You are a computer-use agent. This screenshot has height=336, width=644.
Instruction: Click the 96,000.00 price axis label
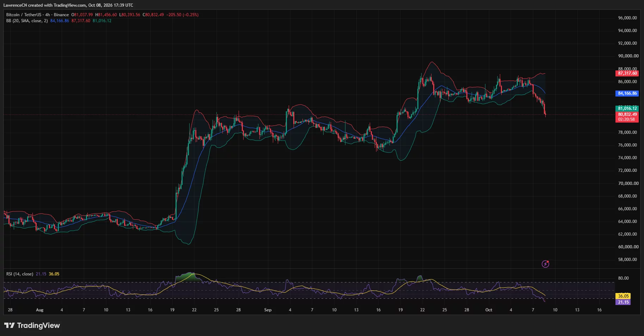[627, 18]
